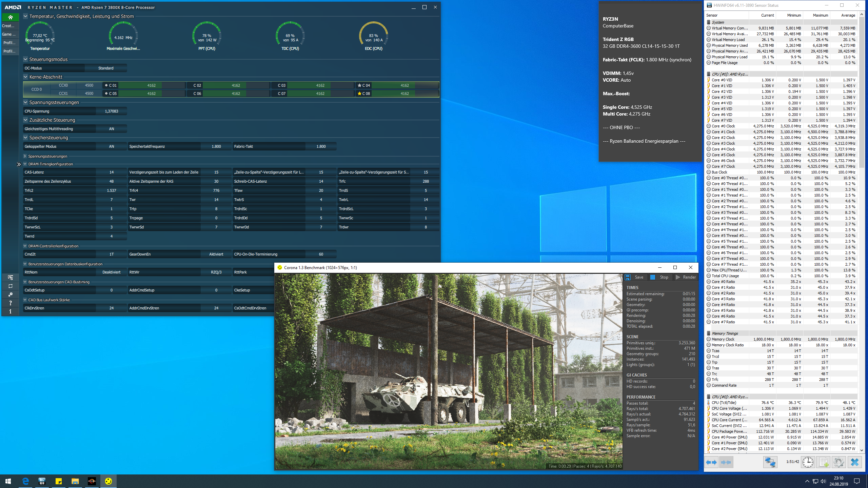Select core C 01 indicator dot
Screen dimensions: 868x488
tap(106, 85)
